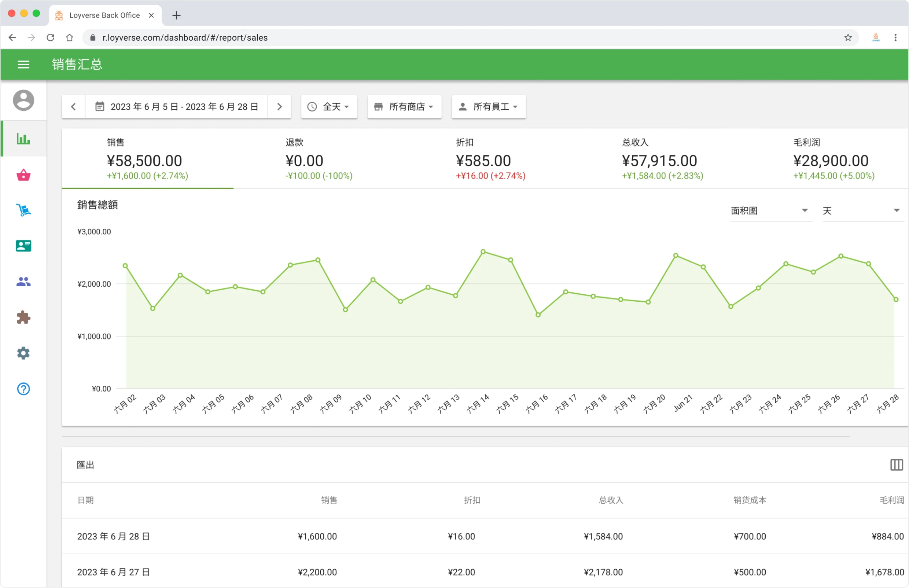This screenshot has height=588, width=909.
Task: Open the account profile avatar
Action: (x=23, y=100)
